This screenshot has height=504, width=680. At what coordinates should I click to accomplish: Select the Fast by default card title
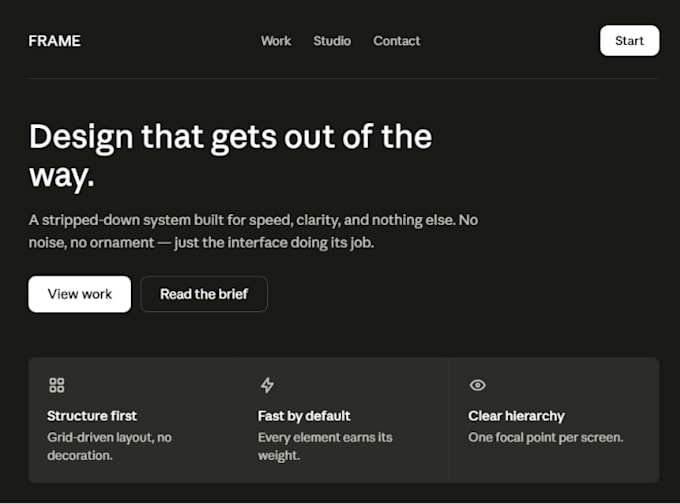(304, 416)
